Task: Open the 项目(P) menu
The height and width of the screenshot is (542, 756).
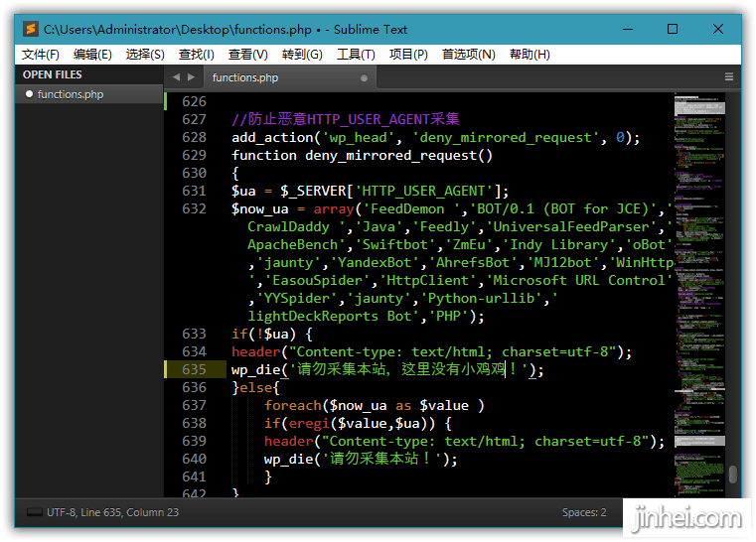Action: [x=408, y=55]
